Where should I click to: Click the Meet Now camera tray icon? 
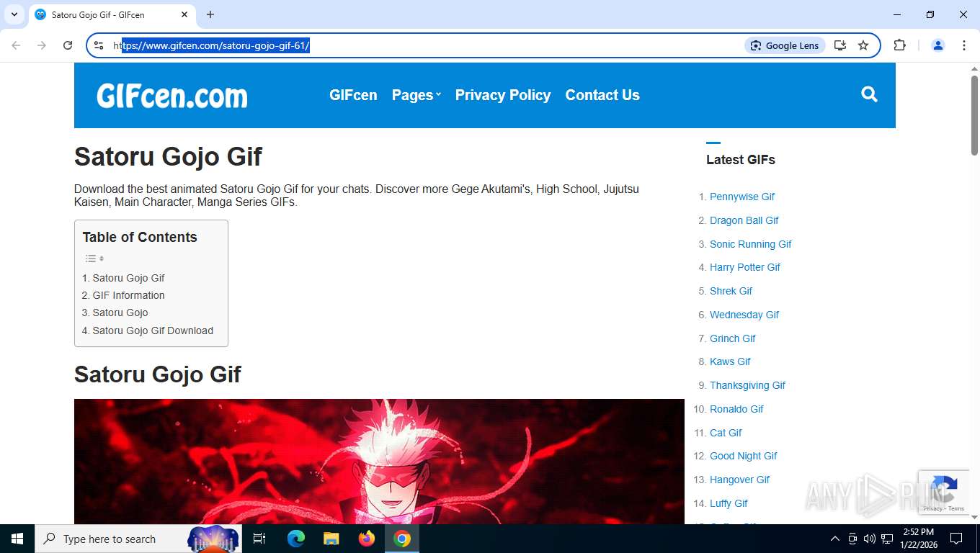(x=852, y=539)
